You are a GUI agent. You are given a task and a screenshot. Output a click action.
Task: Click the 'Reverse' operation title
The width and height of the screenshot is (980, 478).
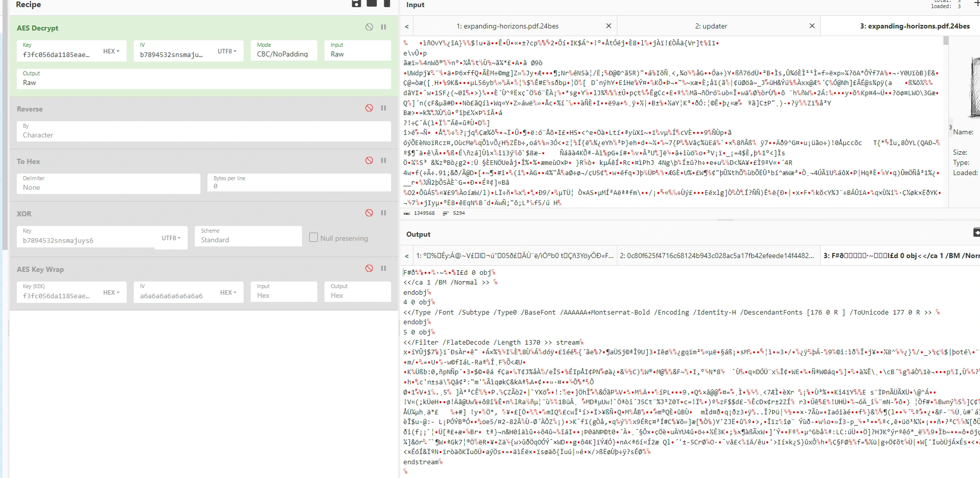click(29, 109)
